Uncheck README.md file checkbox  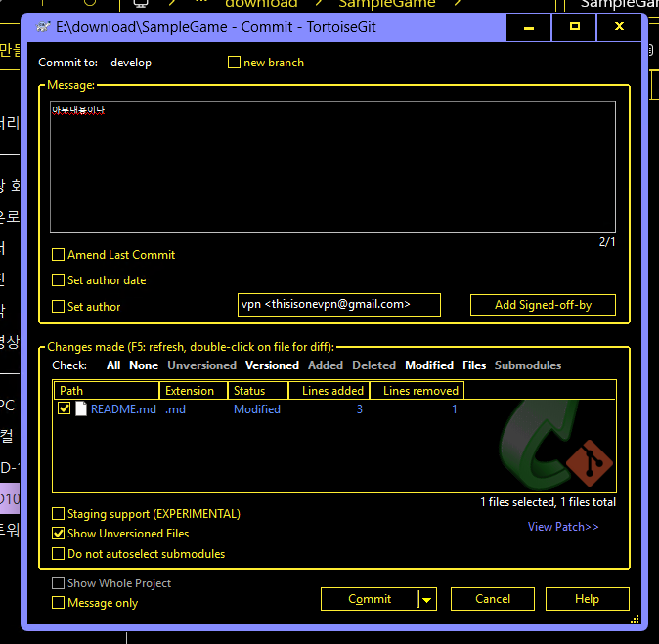pyautogui.click(x=64, y=408)
